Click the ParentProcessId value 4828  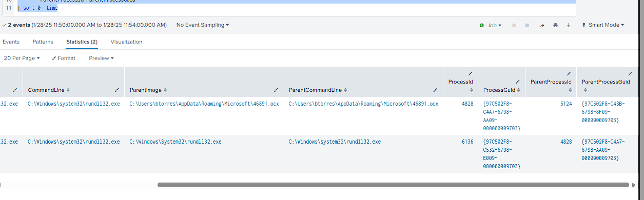tap(565, 142)
